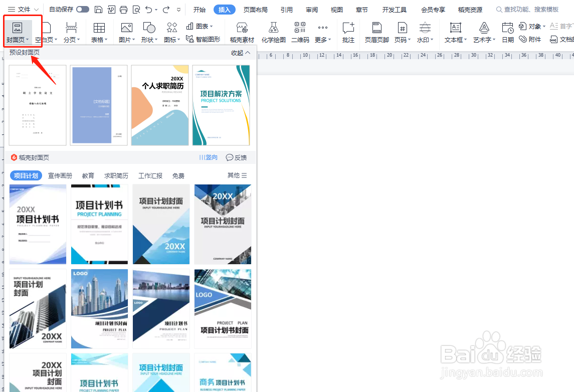Click the redo arrow
The height and width of the screenshot is (392, 574).
click(x=166, y=10)
